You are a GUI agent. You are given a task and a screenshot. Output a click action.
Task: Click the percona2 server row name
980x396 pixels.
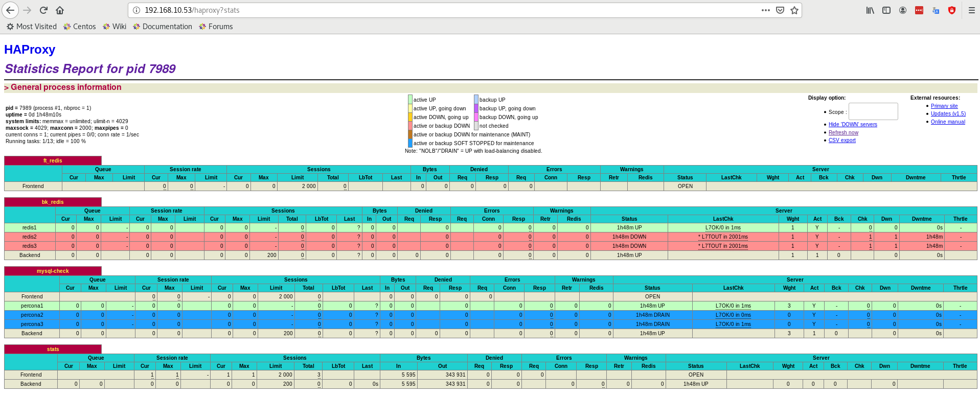32,315
